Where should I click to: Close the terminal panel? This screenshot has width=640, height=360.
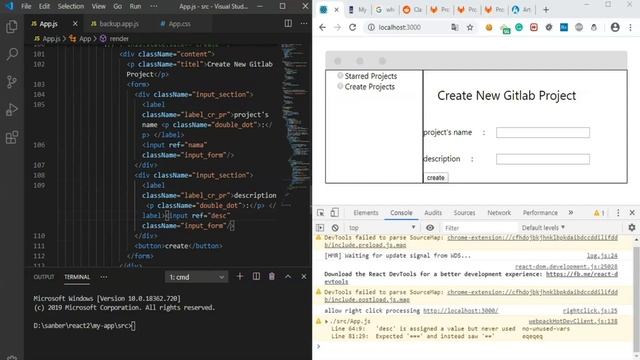coord(304,277)
